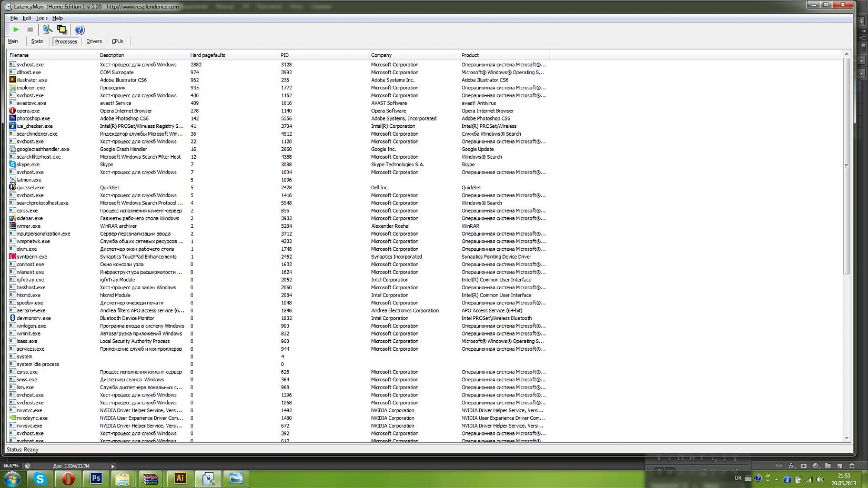Open the Edit menu
The height and width of the screenshot is (488, 868).
27,18
